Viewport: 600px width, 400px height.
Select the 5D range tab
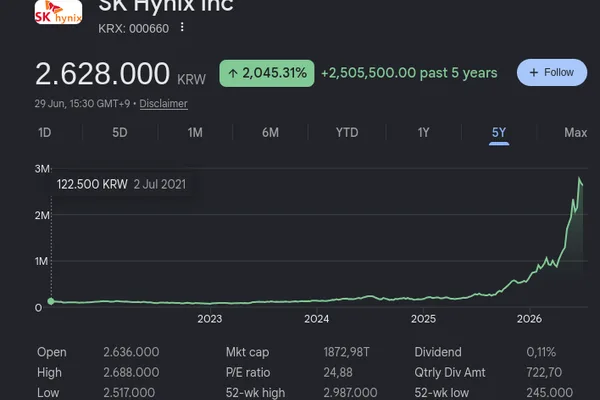tap(119, 132)
